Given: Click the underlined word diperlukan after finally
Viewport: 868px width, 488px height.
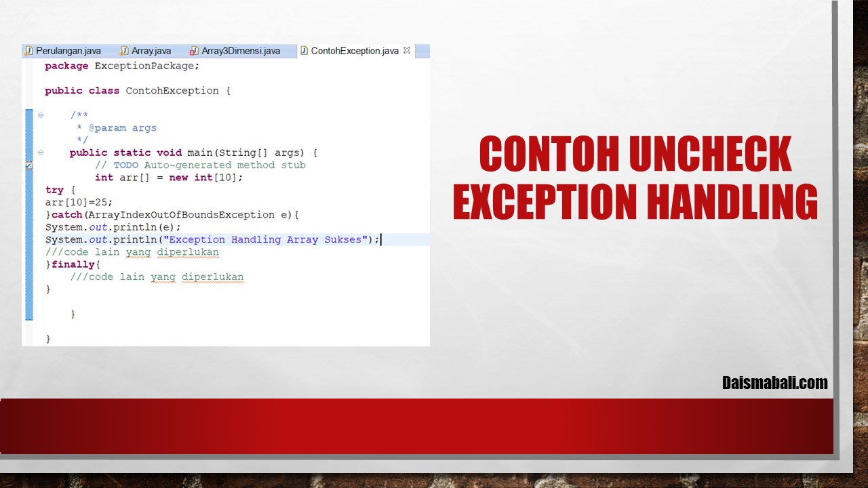Looking at the screenshot, I should click(212, 277).
